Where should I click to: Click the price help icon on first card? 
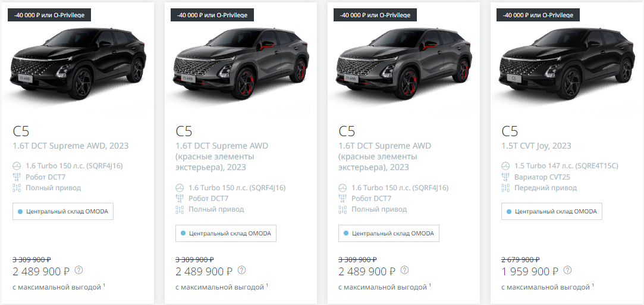[79, 270]
